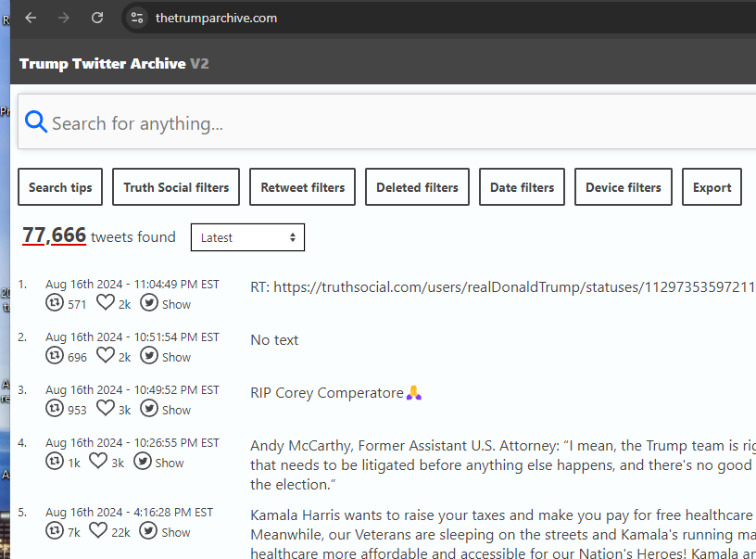Viewport: 756px width, 559px height.
Task: Click Show link on the 4:16:28 PM tweet
Action: (x=175, y=532)
